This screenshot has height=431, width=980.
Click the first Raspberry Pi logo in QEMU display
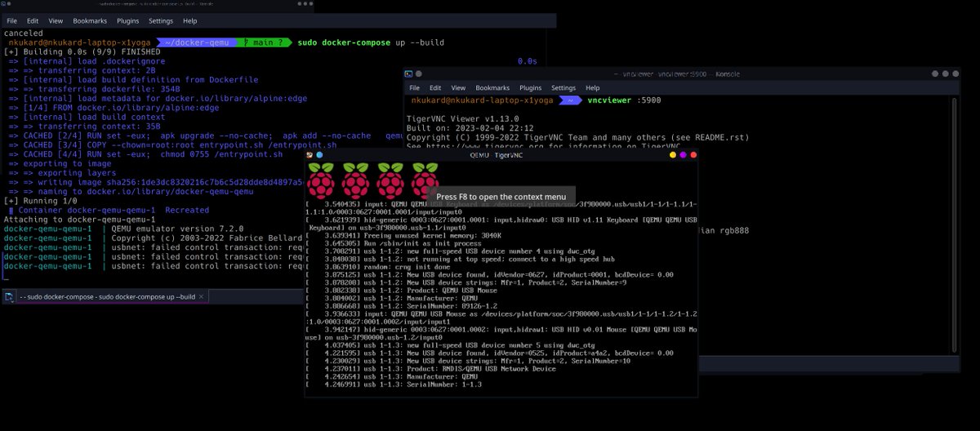[320, 180]
